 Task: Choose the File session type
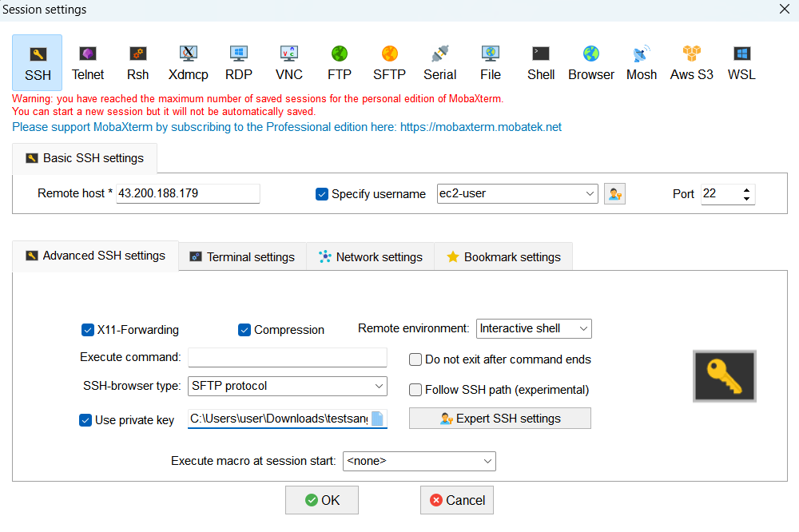[491, 62]
